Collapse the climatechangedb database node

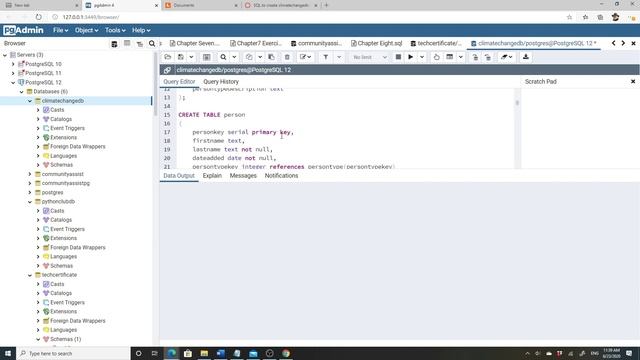click(30, 101)
